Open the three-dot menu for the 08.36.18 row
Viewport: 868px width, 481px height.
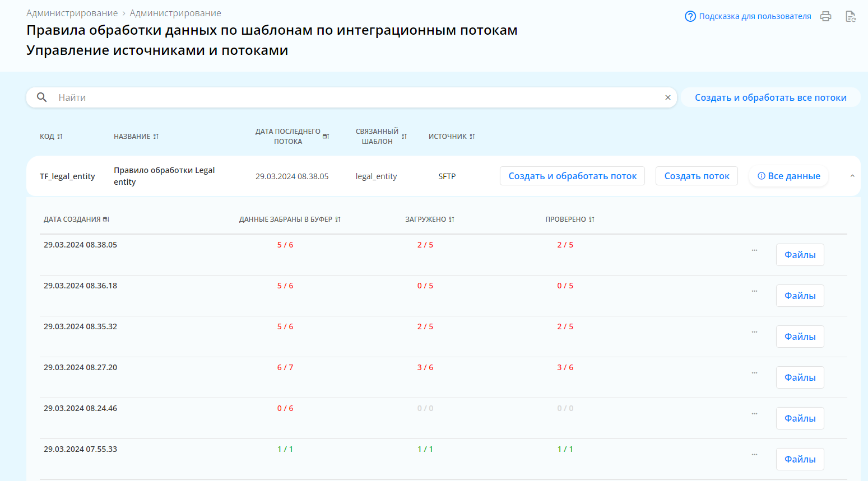pos(755,291)
